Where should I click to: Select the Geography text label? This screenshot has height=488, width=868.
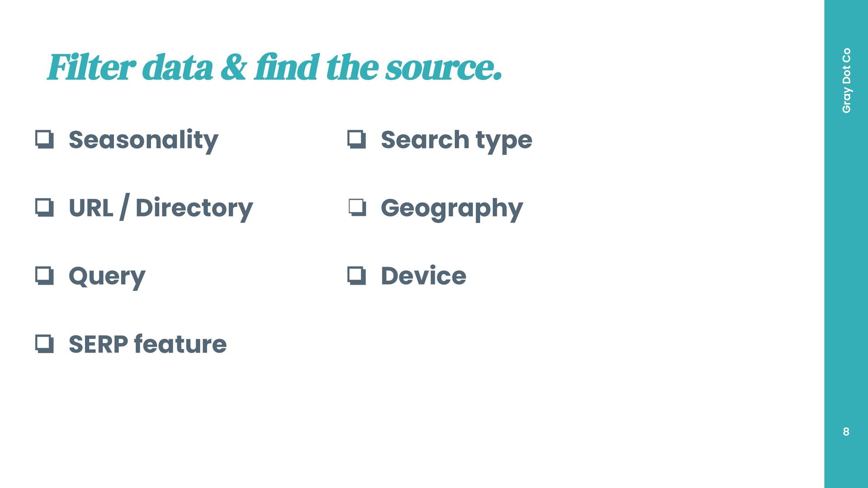tap(452, 209)
